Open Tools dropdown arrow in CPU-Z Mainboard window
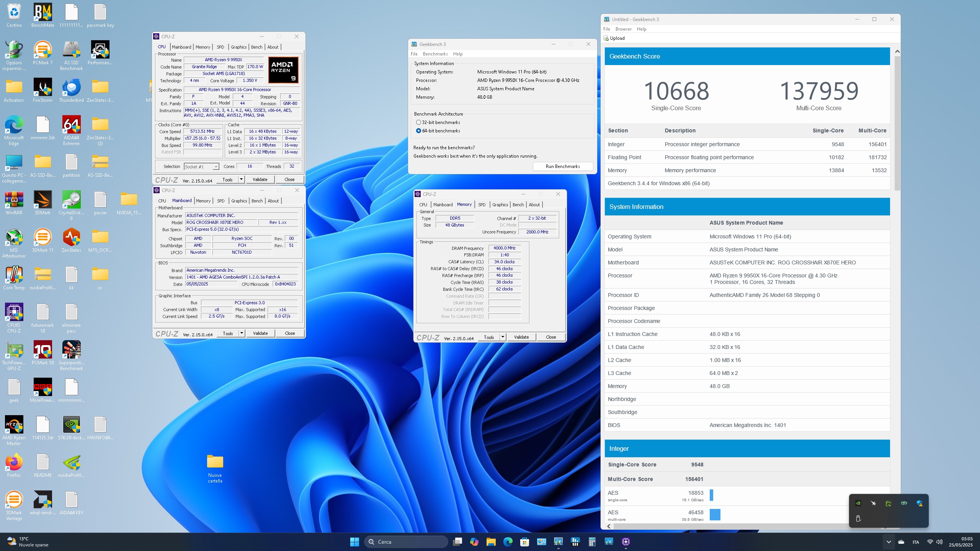Image resolution: width=980 pixels, height=551 pixels. (242, 333)
